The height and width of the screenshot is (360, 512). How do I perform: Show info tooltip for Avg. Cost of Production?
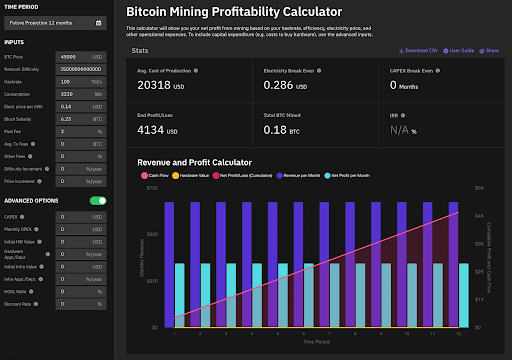196,71
